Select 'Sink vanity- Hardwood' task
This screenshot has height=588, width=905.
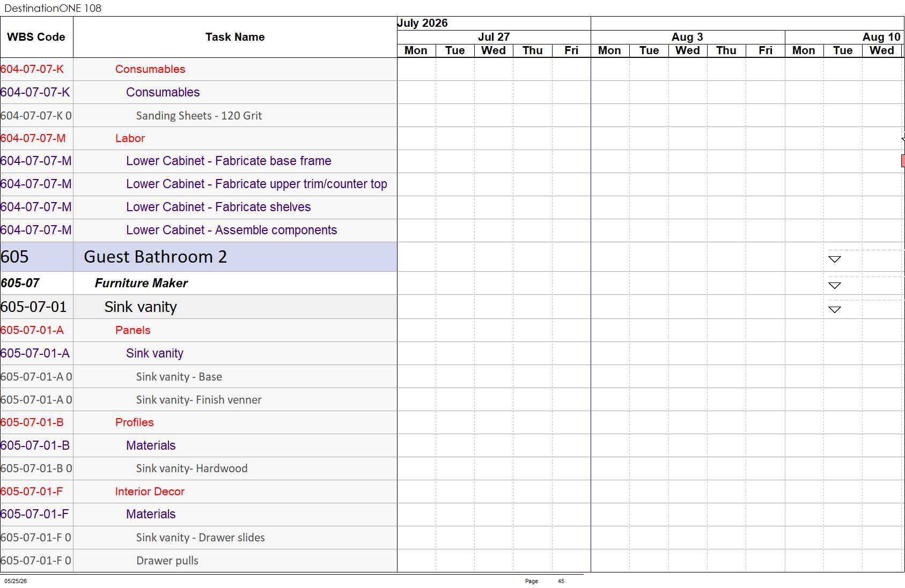(x=192, y=468)
